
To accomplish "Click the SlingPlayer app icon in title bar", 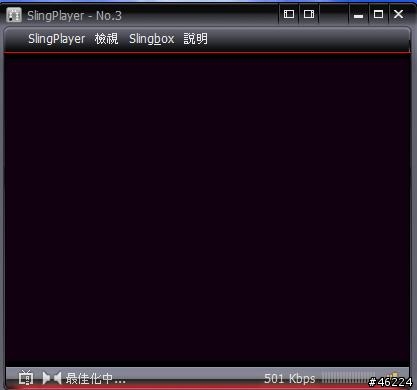I will pyautogui.click(x=14, y=15).
